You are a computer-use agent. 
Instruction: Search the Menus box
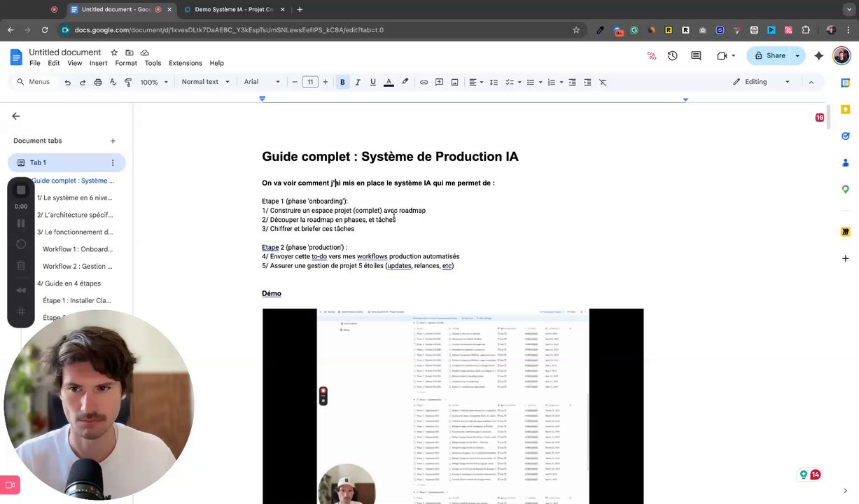click(34, 82)
